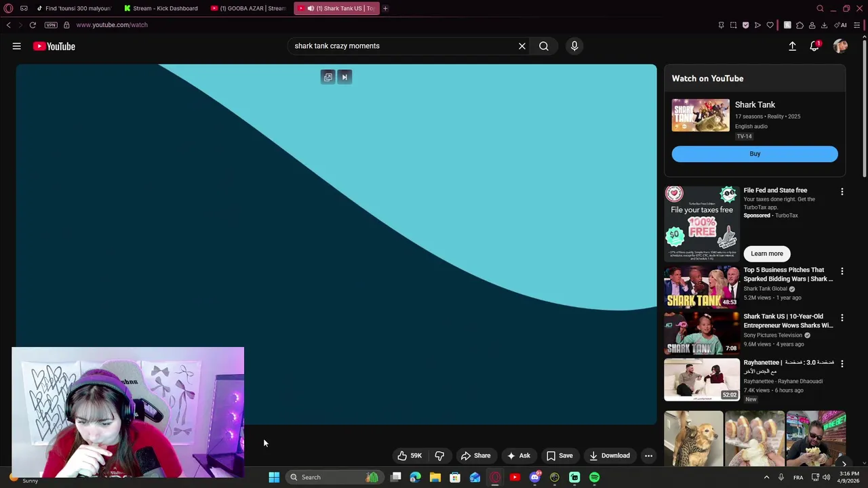Open the Flow send arrow icon
This screenshot has height=488, width=868.
tap(757, 25)
